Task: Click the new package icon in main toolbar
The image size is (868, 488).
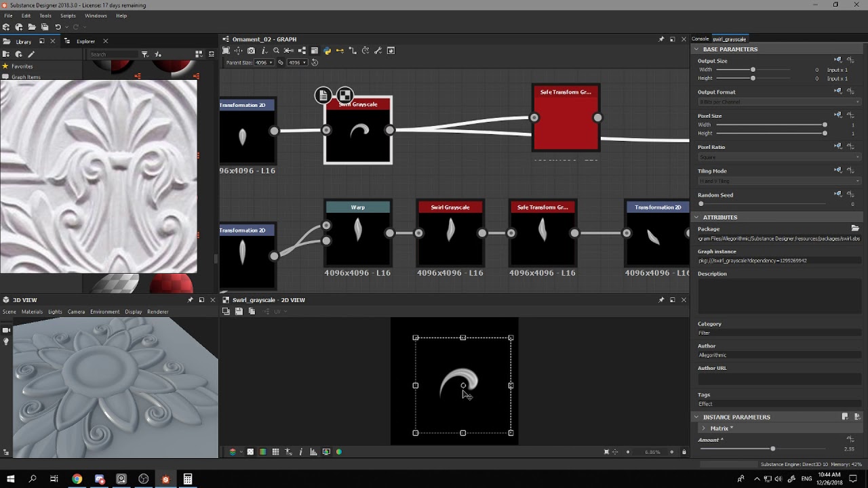Action: (6, 27)
